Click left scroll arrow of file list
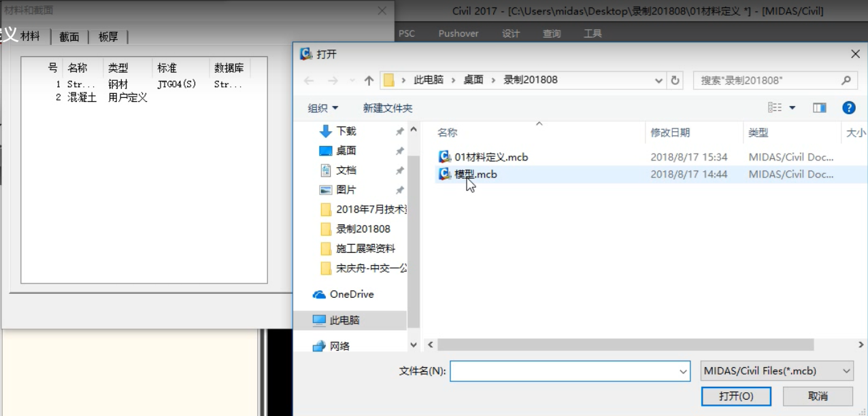 [430, 345]
